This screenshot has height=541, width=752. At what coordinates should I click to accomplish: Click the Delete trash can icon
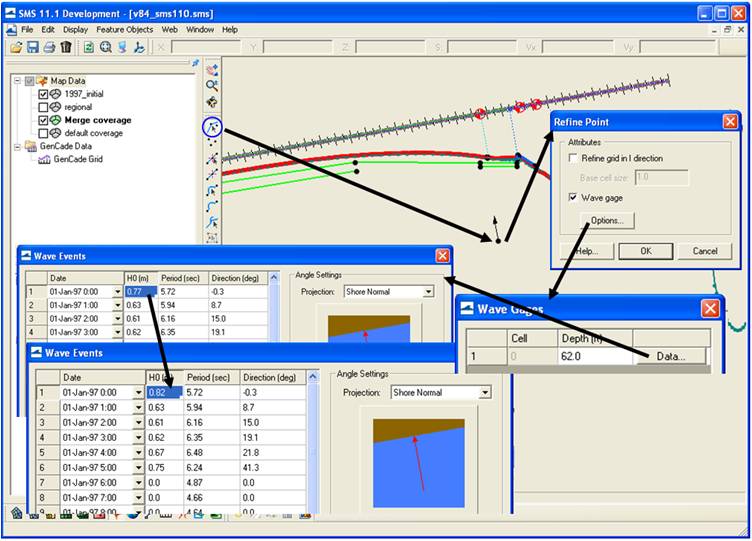click(x=66, y=47)
